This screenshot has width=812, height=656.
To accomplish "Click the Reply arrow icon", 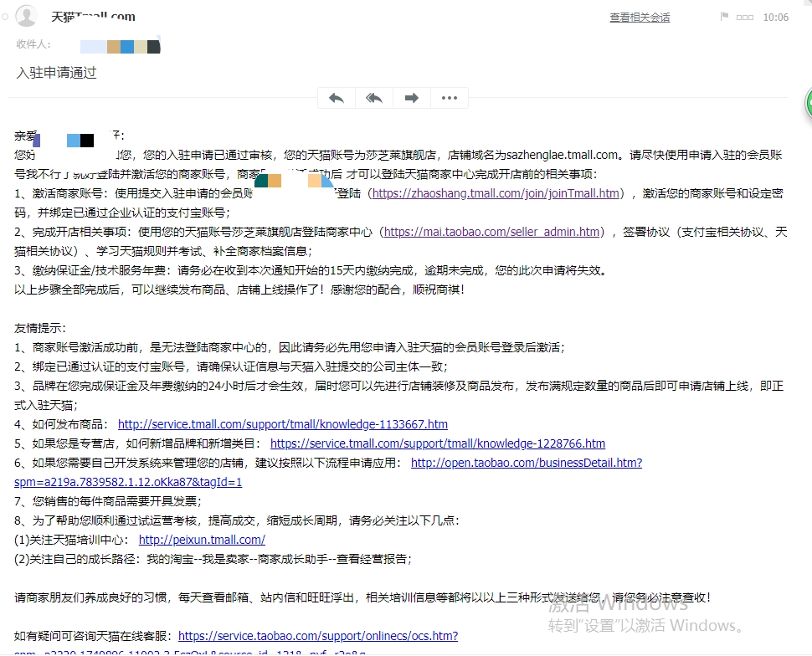I will (337, 98).
